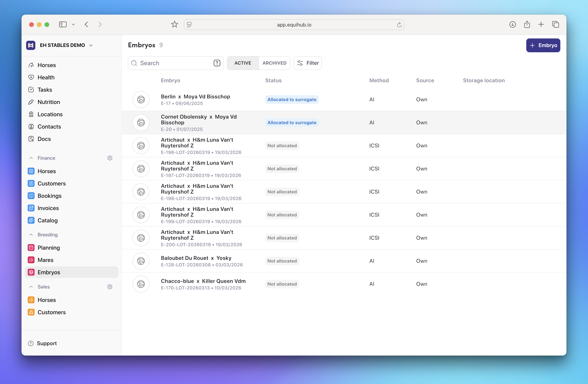Open Nutrition from the sidebar
Screen dimensions: 588x384
tap(49, 102)
